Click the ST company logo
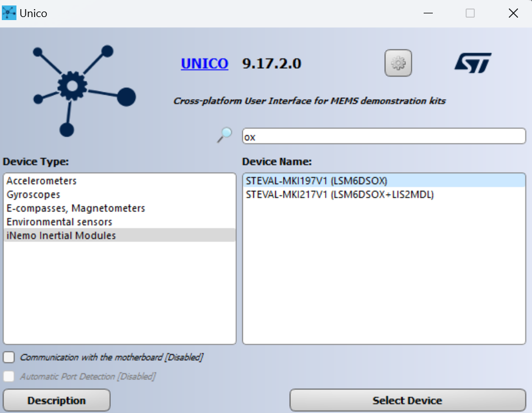The width and height of the screenshot is (532, 413). (x=473, y=63)
